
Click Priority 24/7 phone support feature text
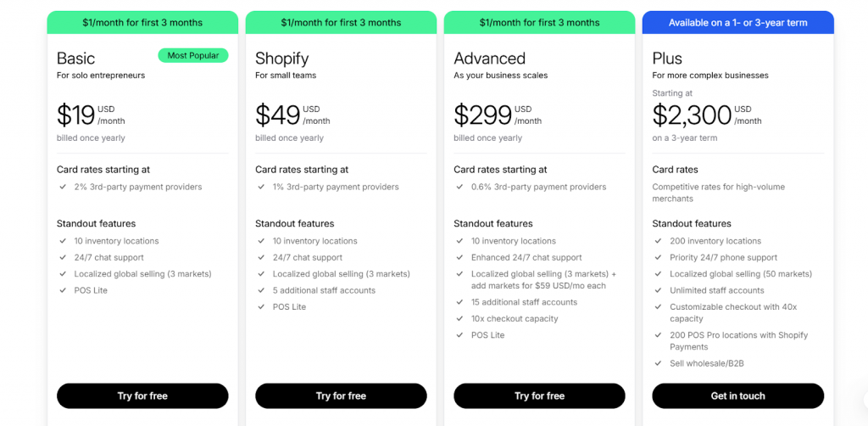[x=723, y=258]
